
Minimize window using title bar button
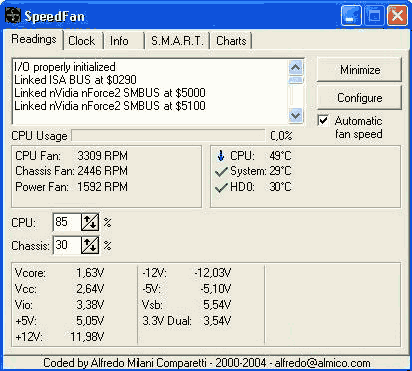(x=351, y=16)
